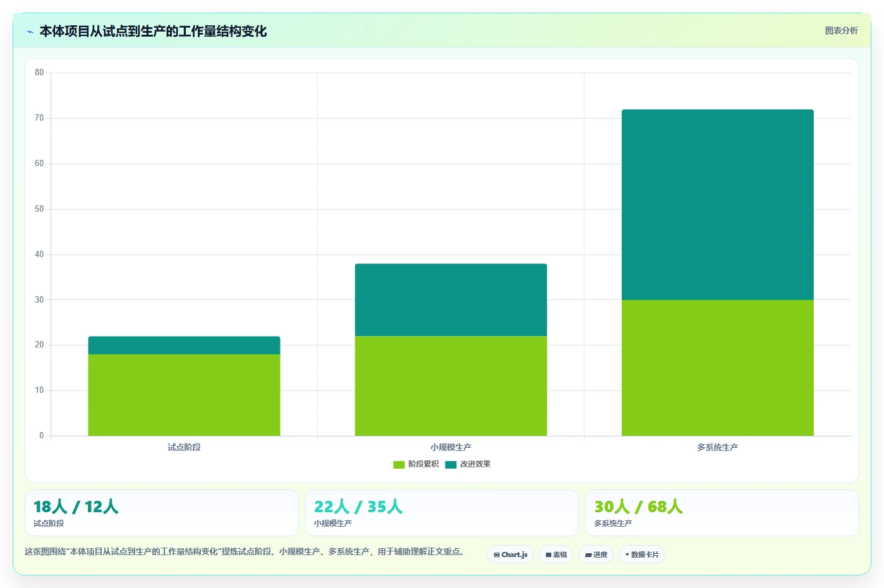Click the 试点阶段 caption in first data card
Viewport: 884px width, 588px height.
[49, 524]
